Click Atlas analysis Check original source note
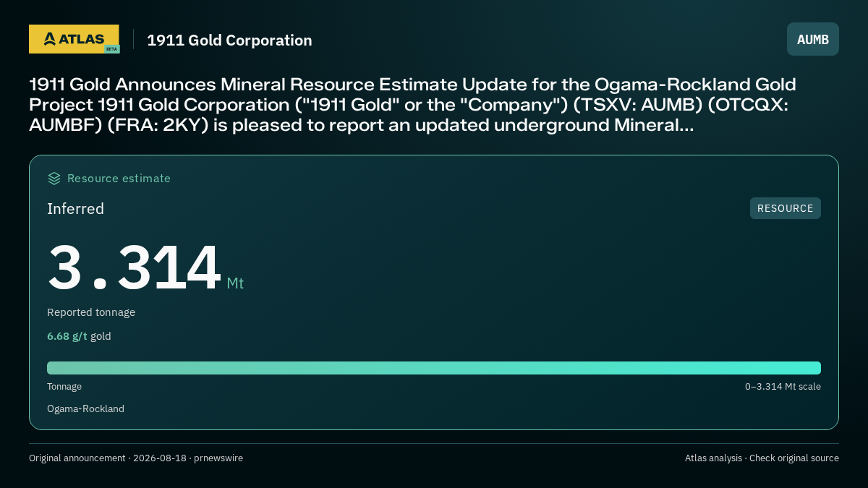Screen dimensions: 868x488 point(762,458)
